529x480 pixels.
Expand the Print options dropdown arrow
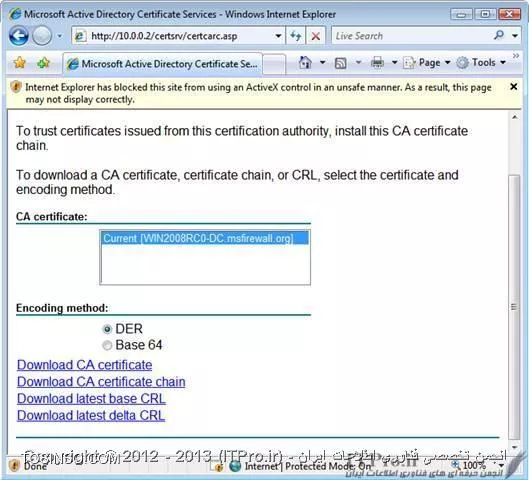pyautogui.click(x=394, y=62)
